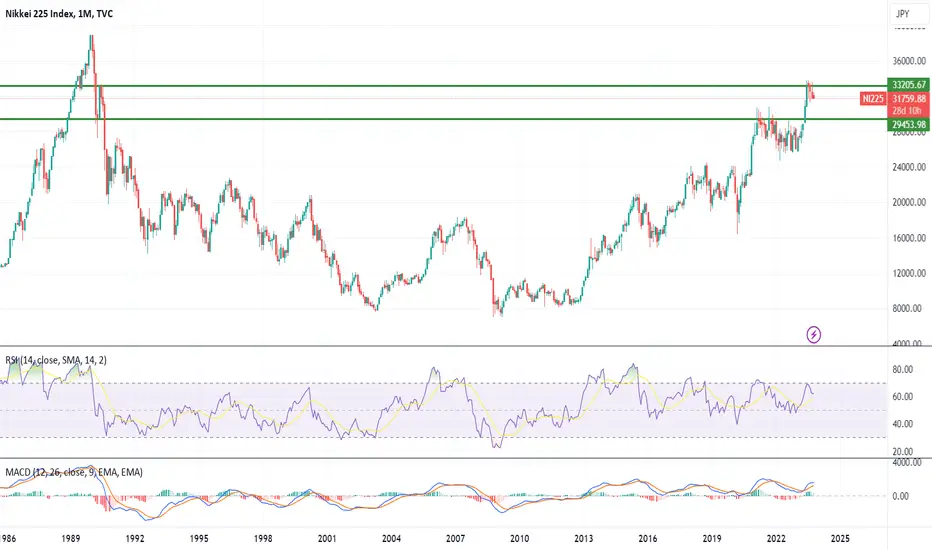Click the 2016 label on time axis
Viewport: 932px width, 550px height.
(x=648, y=539)
